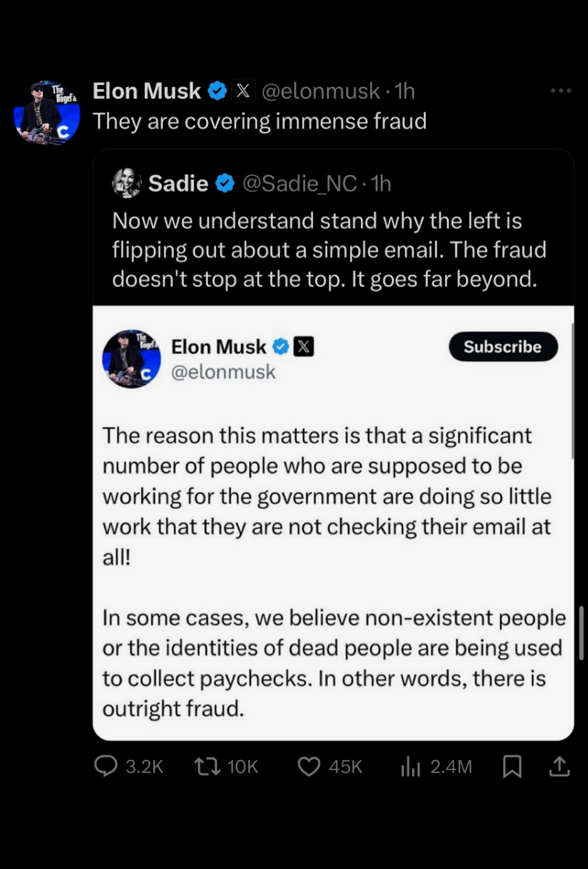Click the X affiliation badge in header

pyautogui.click(x=243, y=91)
